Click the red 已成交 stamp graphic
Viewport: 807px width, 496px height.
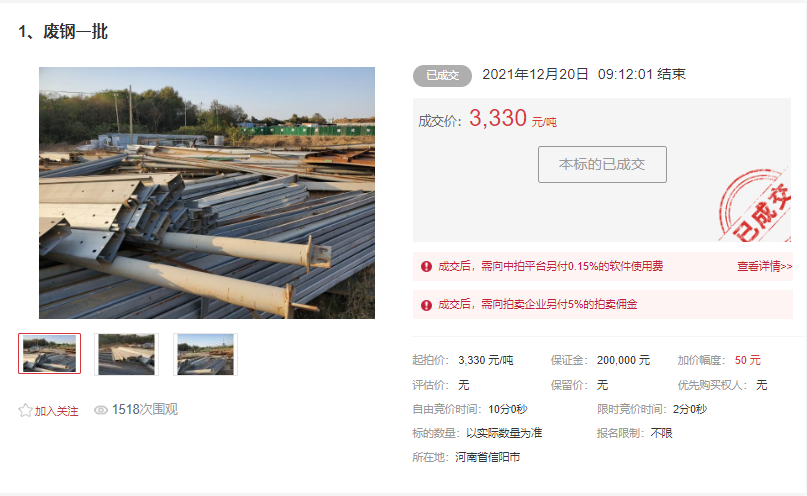[x=755, y=206]
